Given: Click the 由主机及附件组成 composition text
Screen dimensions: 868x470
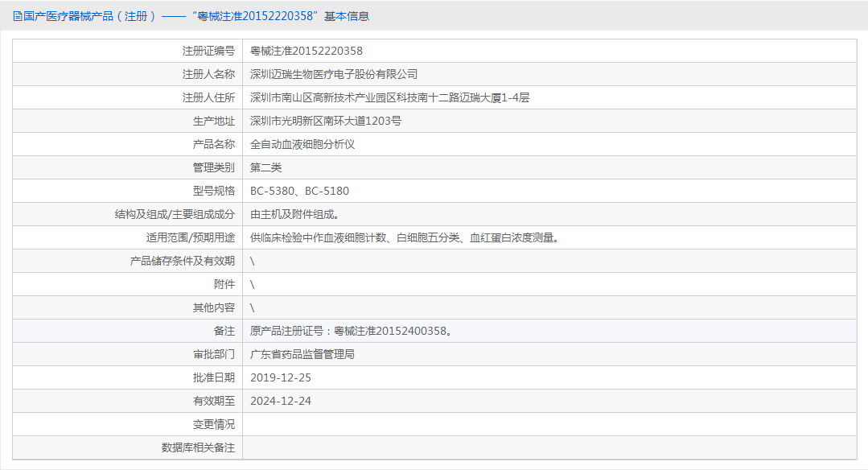Looking at the screenshot, I should 294,214.
